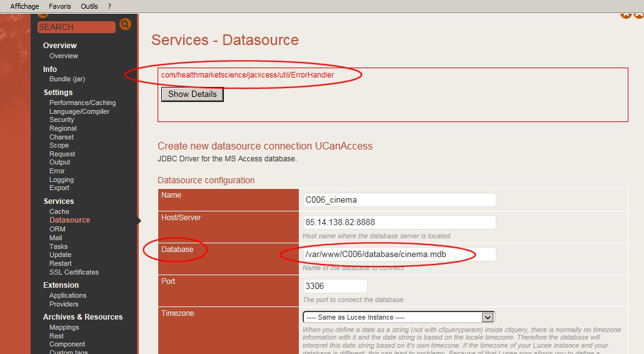Open Logging settings
The width and height of the screenshot is (644, 354).
click(62, 180)
